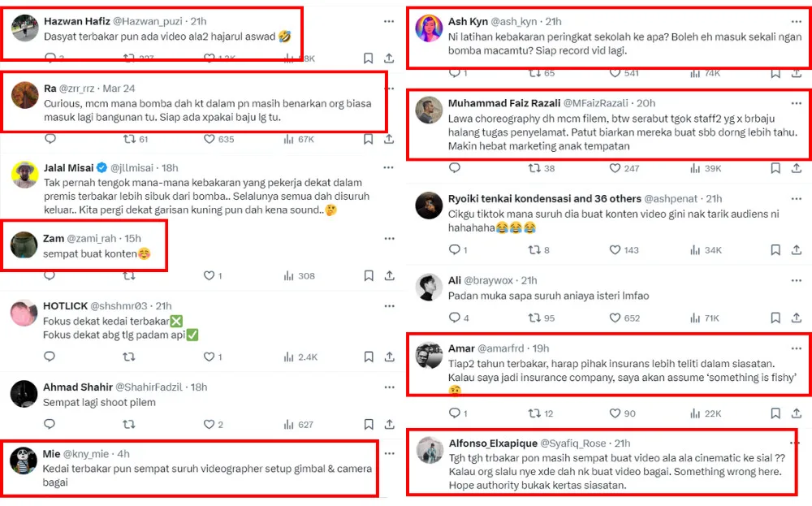Retweet Ryoiki tenkai kondensasi's tweet
Screen dimensions: 812x506
point(534,250)
